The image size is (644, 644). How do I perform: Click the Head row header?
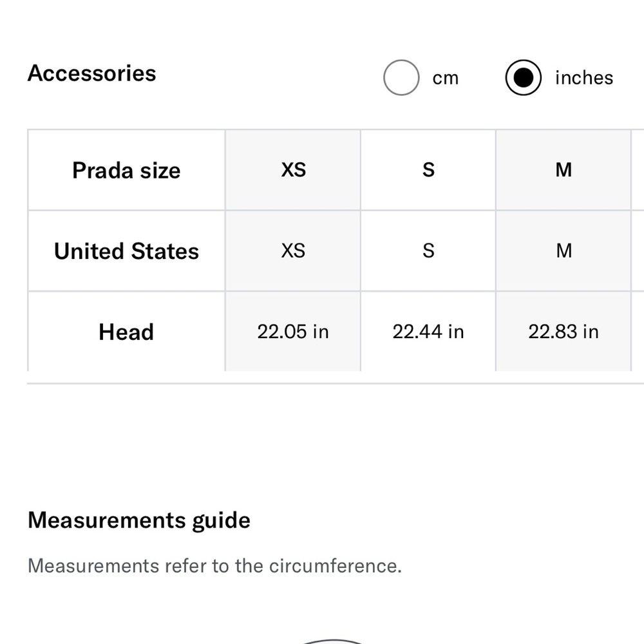pyautogui.click(x=126, y=332)
